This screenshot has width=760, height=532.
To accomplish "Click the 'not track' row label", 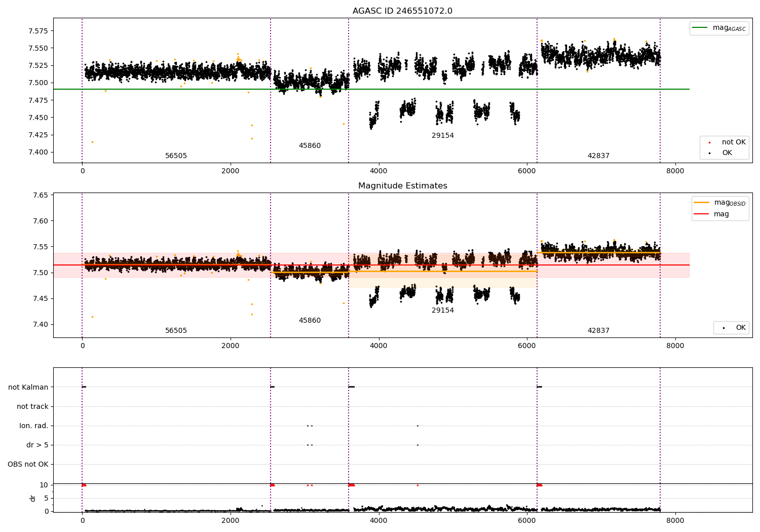I will [32, 406].
